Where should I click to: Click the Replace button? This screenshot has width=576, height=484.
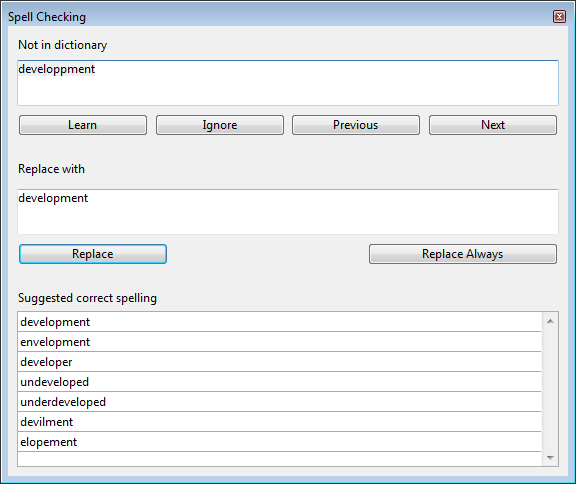[x=93, y=254]
